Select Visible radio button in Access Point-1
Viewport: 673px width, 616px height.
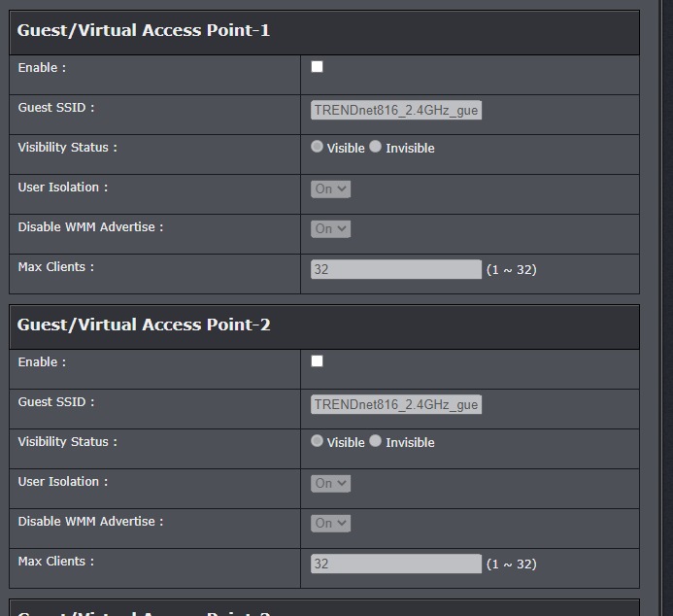coord(318,147)
